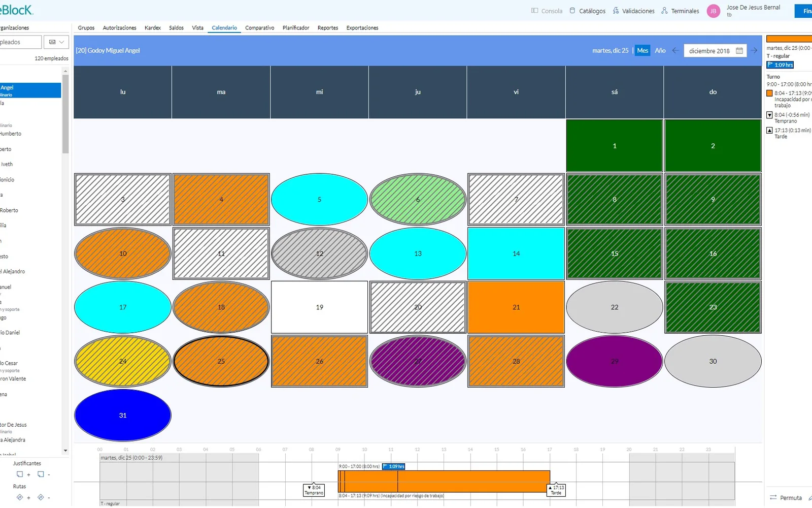Image resolution: width=812 pixels, height=508 pixels.
Task: Click the Temprano down-arrow entry icon
Action: [769, 115]
